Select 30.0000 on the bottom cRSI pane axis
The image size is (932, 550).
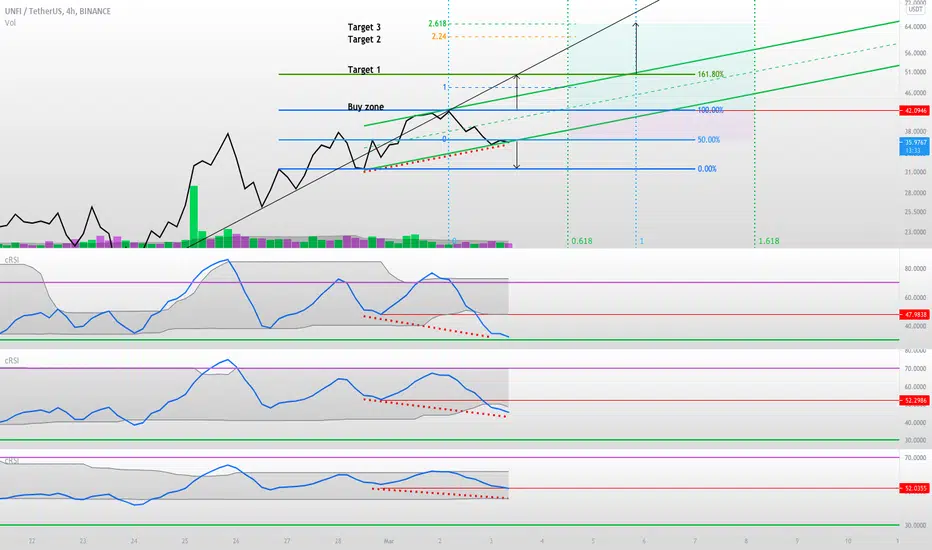[x=915, y=525]
